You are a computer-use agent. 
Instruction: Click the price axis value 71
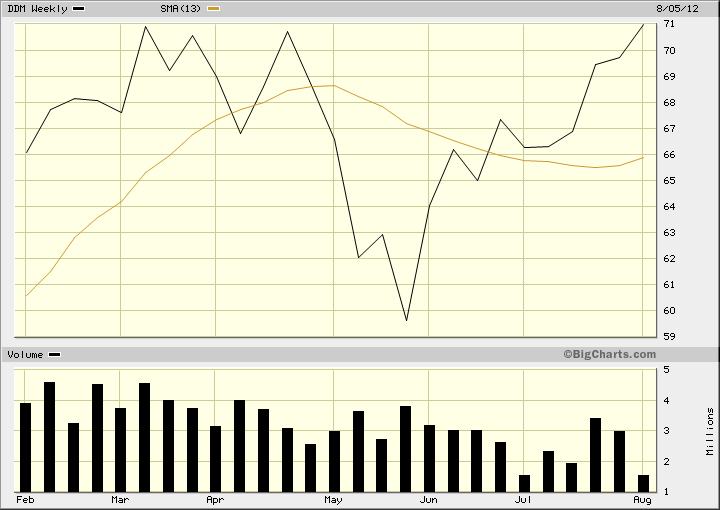[x=669, y=24]
